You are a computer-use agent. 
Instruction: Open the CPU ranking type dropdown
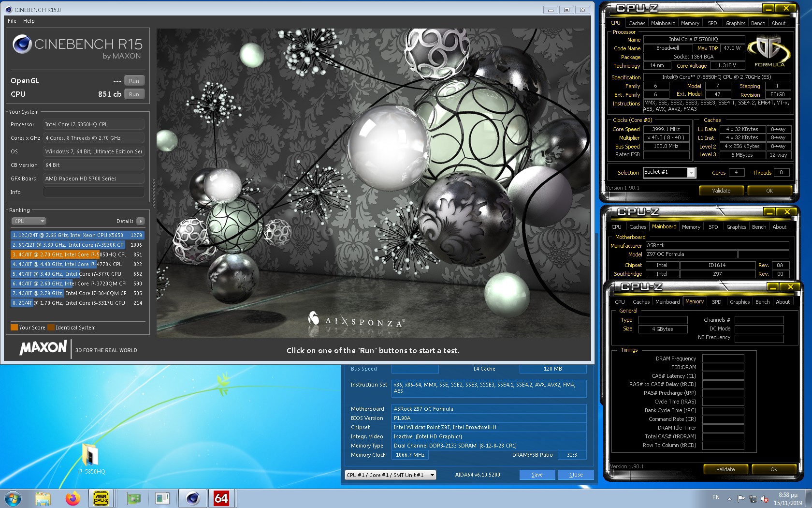click(29, 221)
